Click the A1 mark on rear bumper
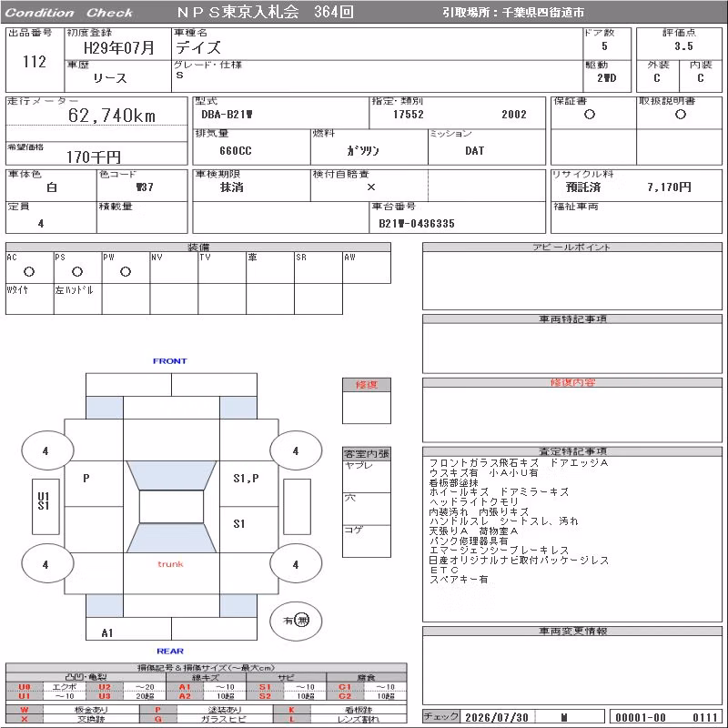728x728 pixels. (x=107, y=632)
